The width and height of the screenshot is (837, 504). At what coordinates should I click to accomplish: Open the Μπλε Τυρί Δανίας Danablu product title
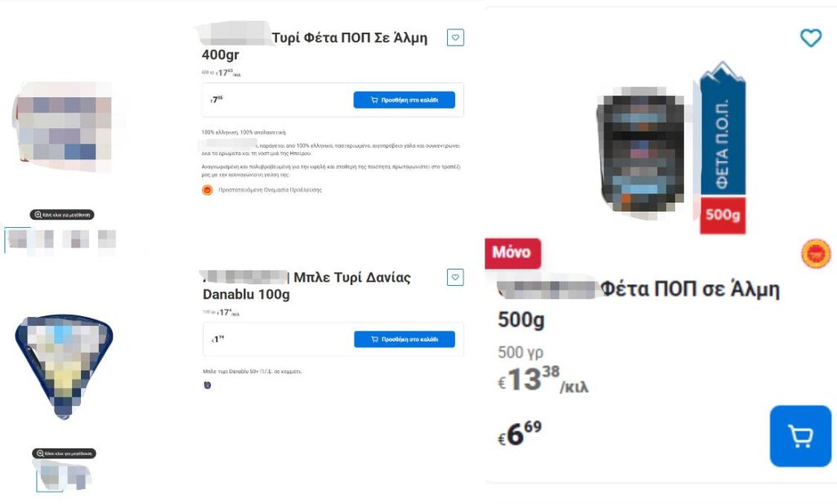point(307,285)
